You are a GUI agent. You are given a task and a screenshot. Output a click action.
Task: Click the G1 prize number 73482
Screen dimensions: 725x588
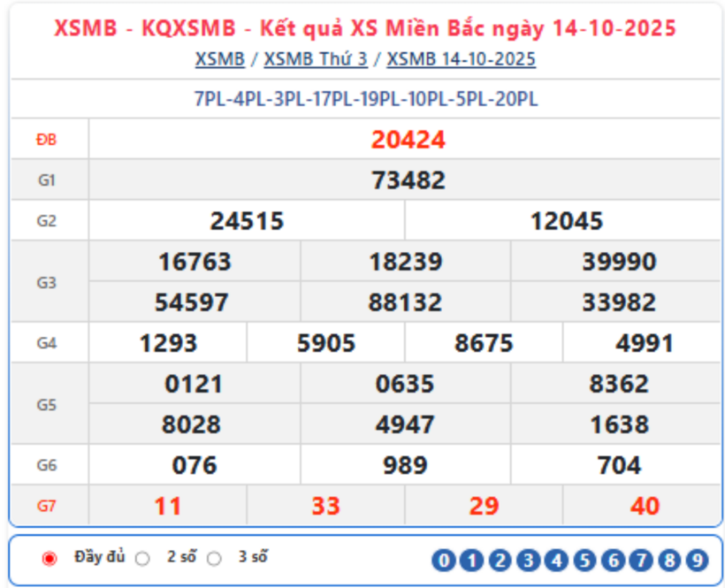[x=408, y=180]
